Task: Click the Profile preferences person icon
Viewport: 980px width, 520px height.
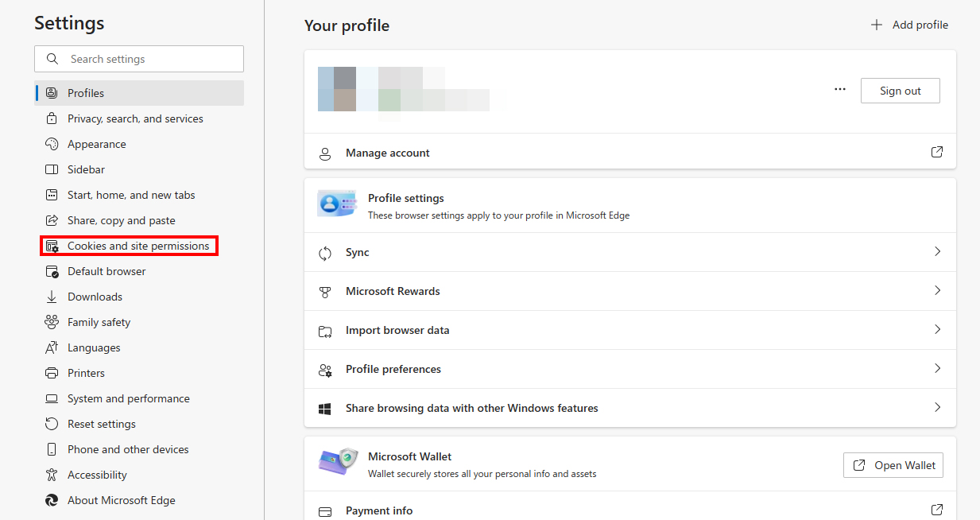Action: click(325, 370)
